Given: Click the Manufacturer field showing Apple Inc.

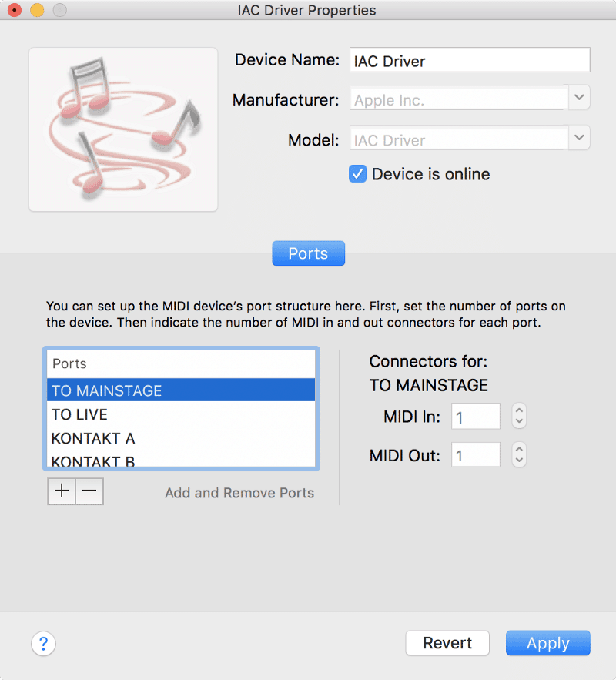Looking at the screenshot, I should [459, 99].
